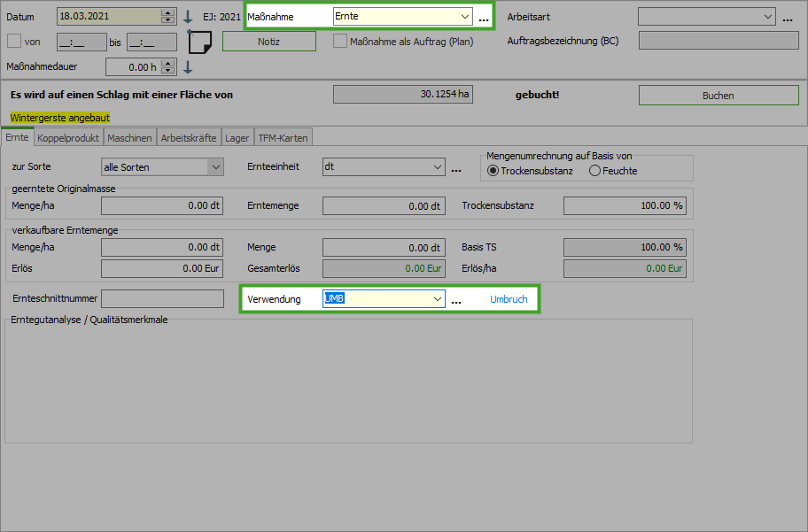Tick 'Maßnahme als Auftrag (Plan)' checkbox
This screenshot has height=532, width=808.
coord(340,42)
